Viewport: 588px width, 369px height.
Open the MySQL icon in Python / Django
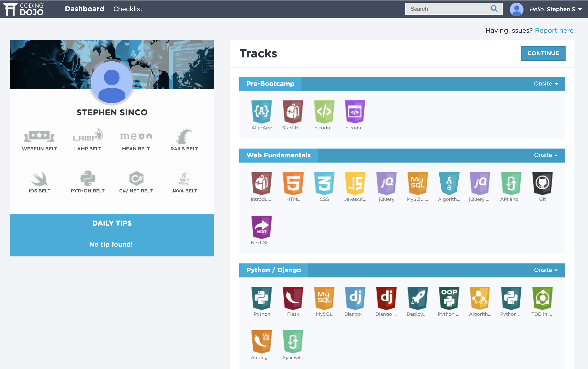coord(324,298)
